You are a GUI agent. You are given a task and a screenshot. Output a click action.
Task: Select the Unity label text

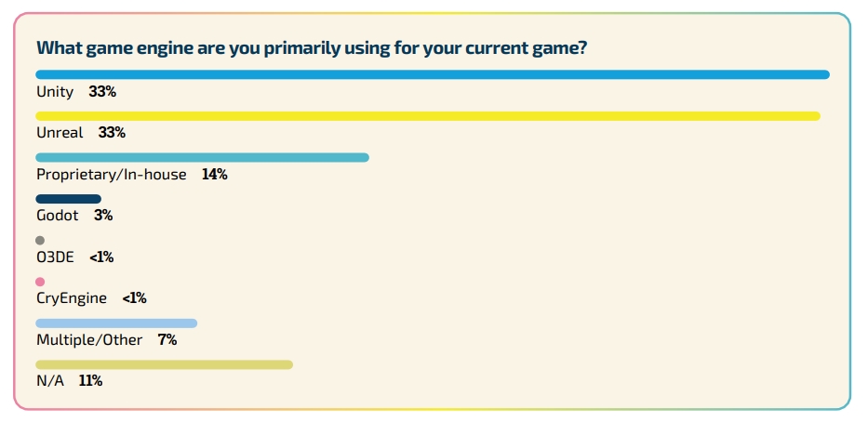tap(56, 92)
